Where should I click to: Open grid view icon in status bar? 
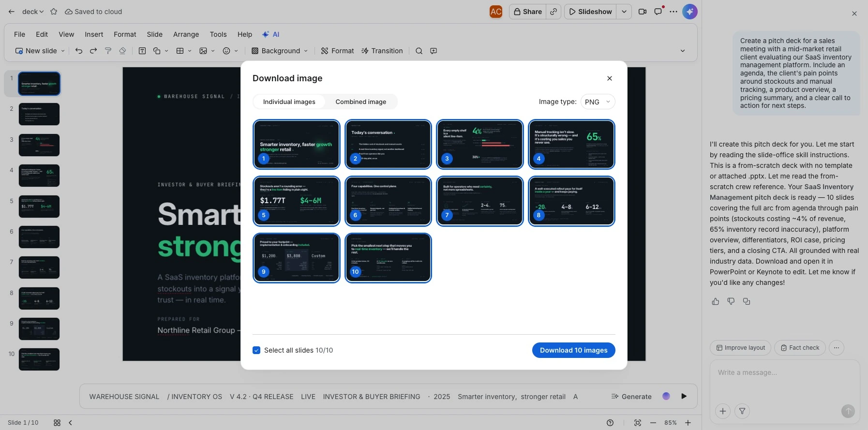click(x=57, y=423)
